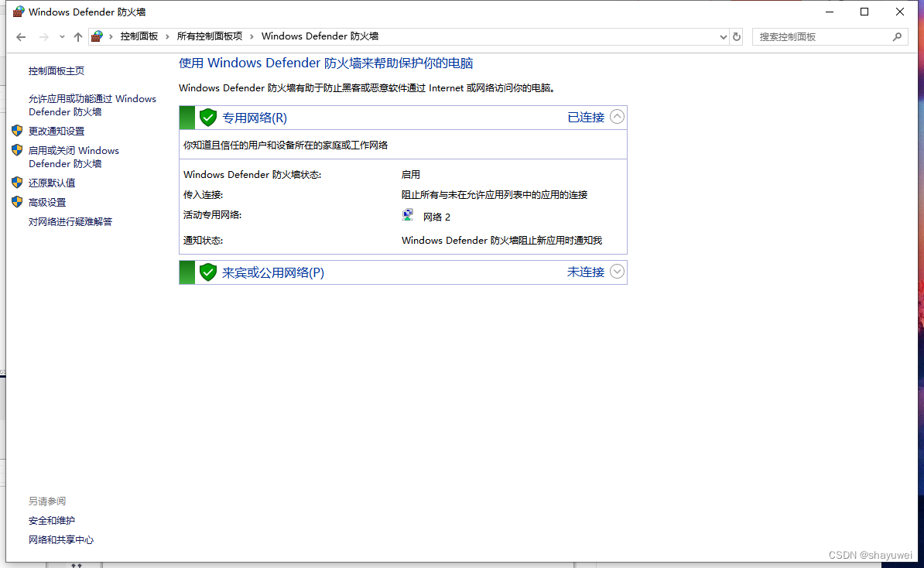Refresh the control panel page
Image resolution: width=924 pixels, height=568 pixels.
click(x=737, y=37)
